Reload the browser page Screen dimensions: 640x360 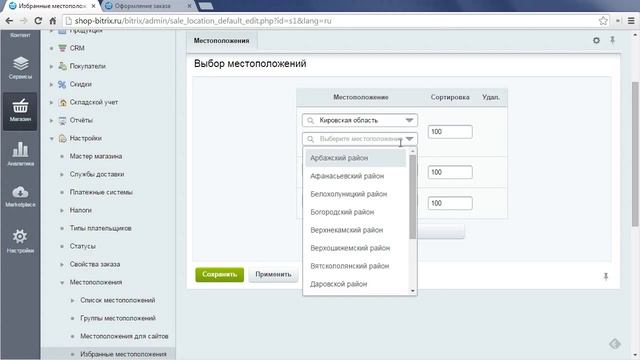coord(38,20)
